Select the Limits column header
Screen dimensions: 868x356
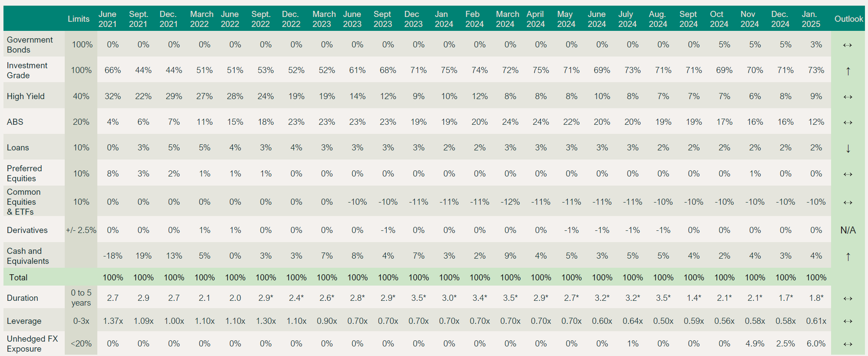79,19
